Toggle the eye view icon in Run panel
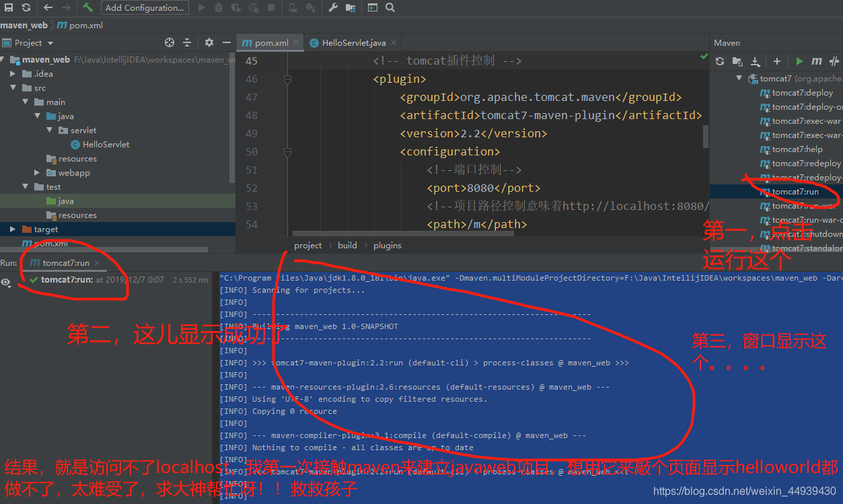Screen dimensions: 843x504 6,283
